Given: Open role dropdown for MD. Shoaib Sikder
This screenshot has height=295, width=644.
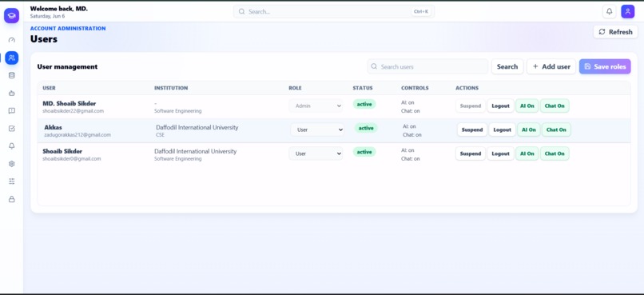Looking at the screenshot, I should 316,106.
